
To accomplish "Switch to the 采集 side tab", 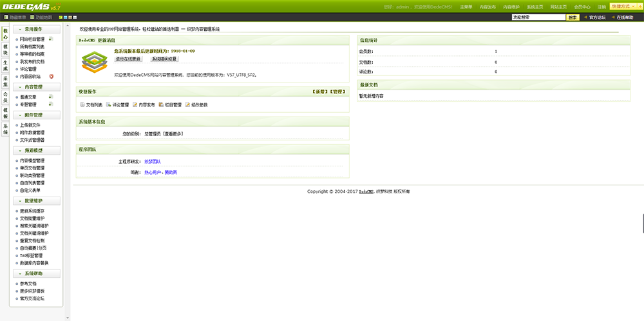I will (x=5, y=81).
